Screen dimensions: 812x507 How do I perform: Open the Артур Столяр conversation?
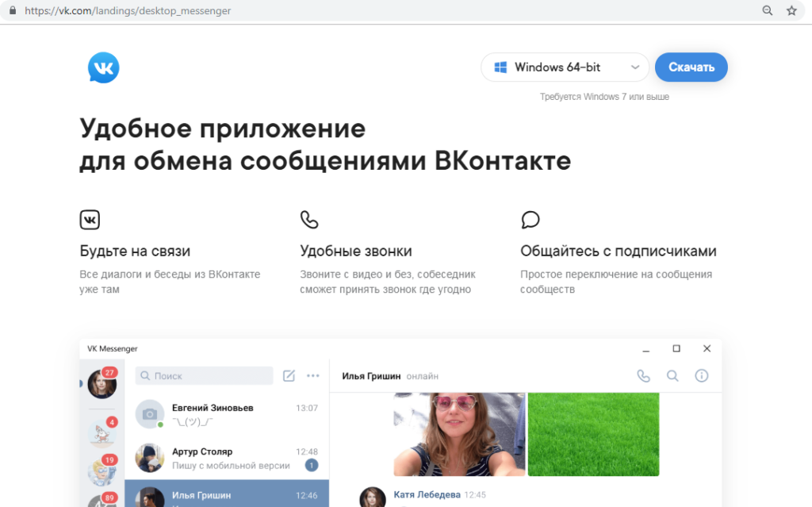(227, 459)
